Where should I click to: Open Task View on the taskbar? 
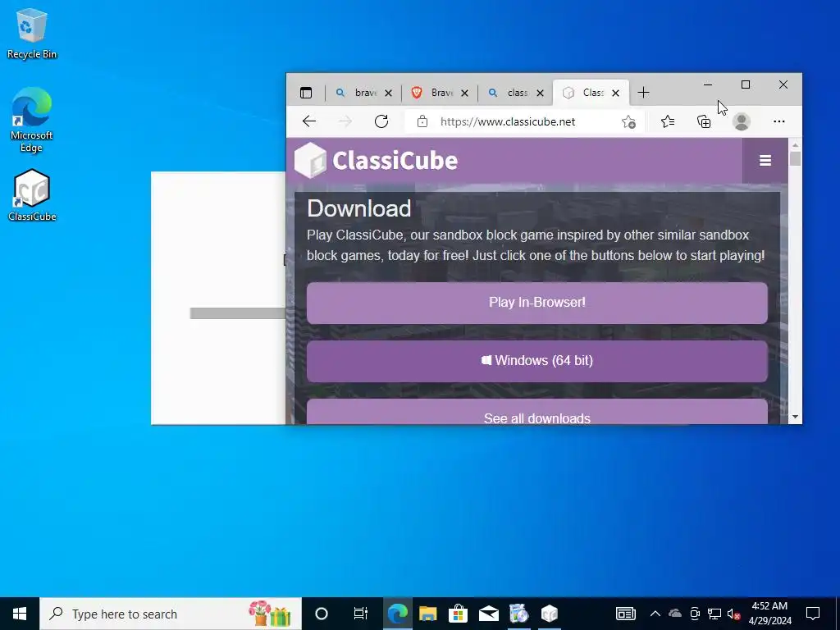[361, 614]
